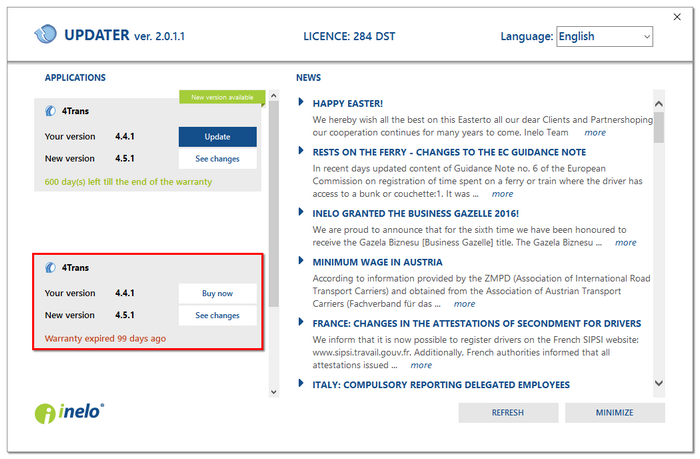Click the 'APPLICATIONS' section heading

(75, 78)
